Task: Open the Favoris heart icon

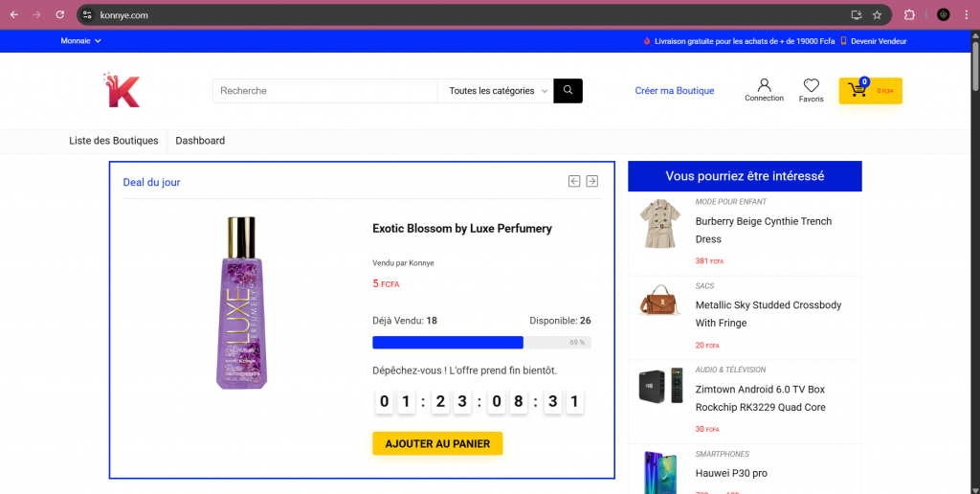Action: (x=811, y=86)
